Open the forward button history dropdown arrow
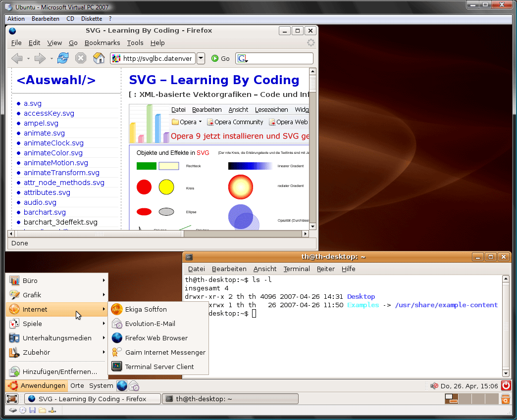Viewport: 517px width, 420px height. coord(52,59)
